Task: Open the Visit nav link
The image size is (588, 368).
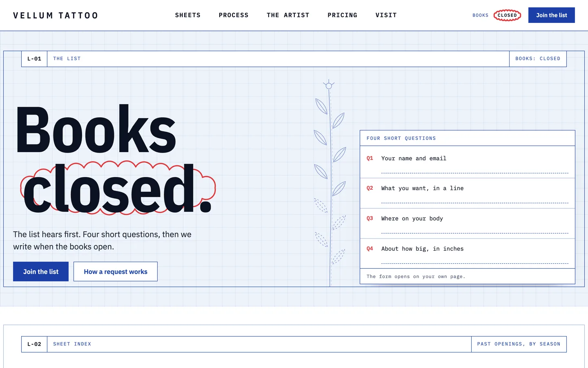Action: tap(386, 15)
